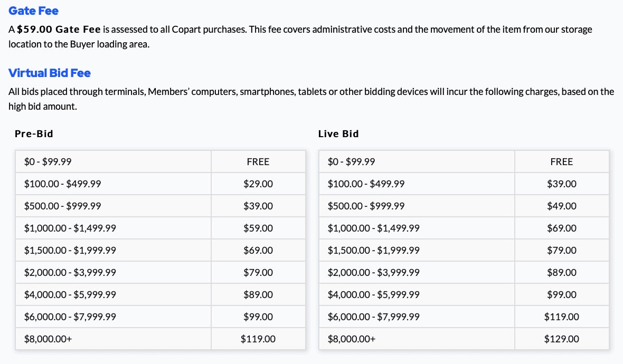The image size is (623, 364).
Task: Click the Live Bid $89.00 fee cell
Action: point(561,273)
